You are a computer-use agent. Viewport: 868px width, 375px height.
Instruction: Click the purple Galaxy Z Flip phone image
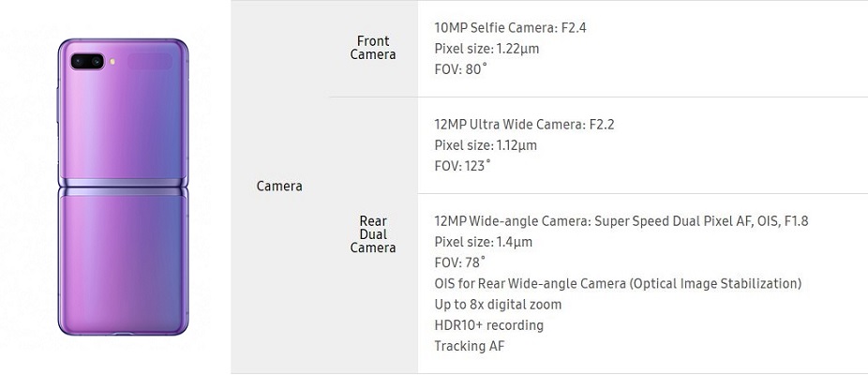pos(123,187)
